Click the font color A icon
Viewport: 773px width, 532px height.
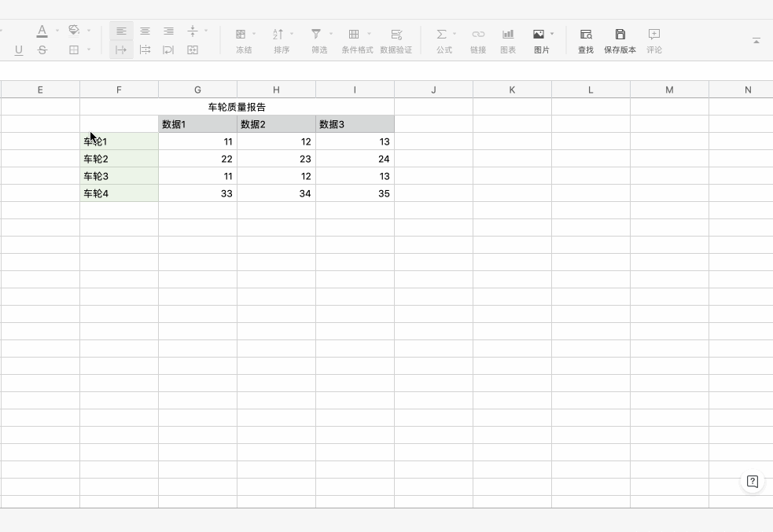pos(42,31)
